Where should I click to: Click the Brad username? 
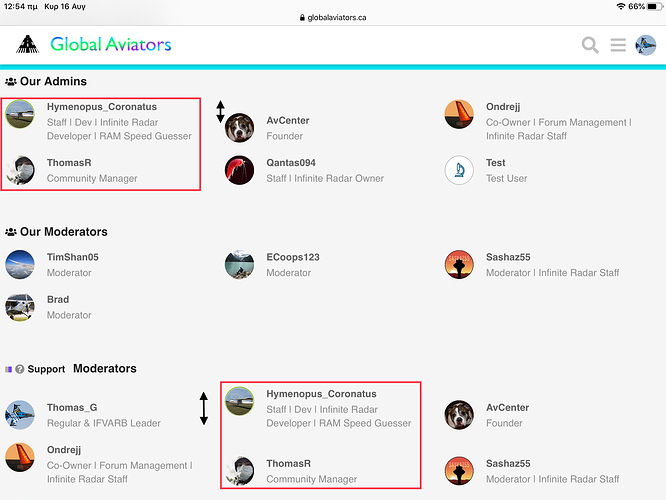point(58,299)
